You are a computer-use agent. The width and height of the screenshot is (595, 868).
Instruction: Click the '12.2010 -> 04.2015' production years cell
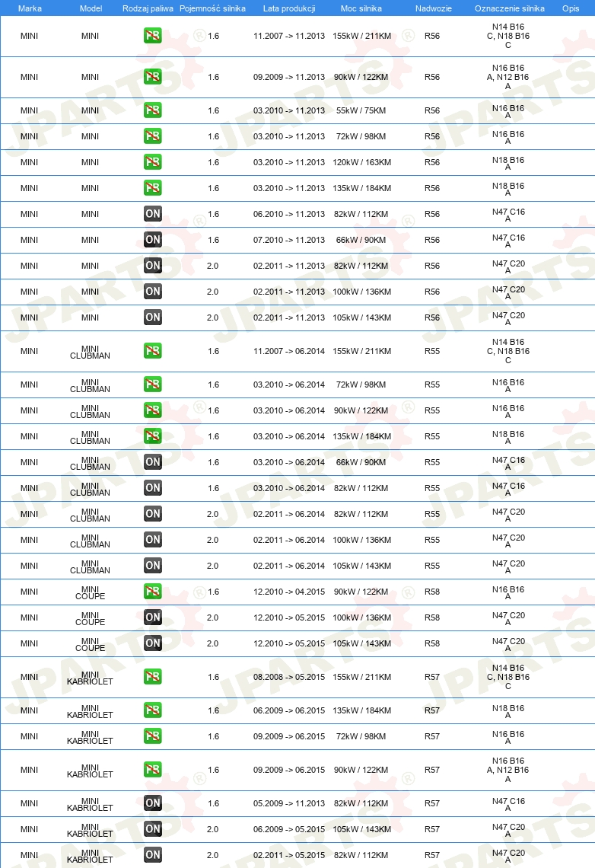pyautogui.click(x=289, y=592)
